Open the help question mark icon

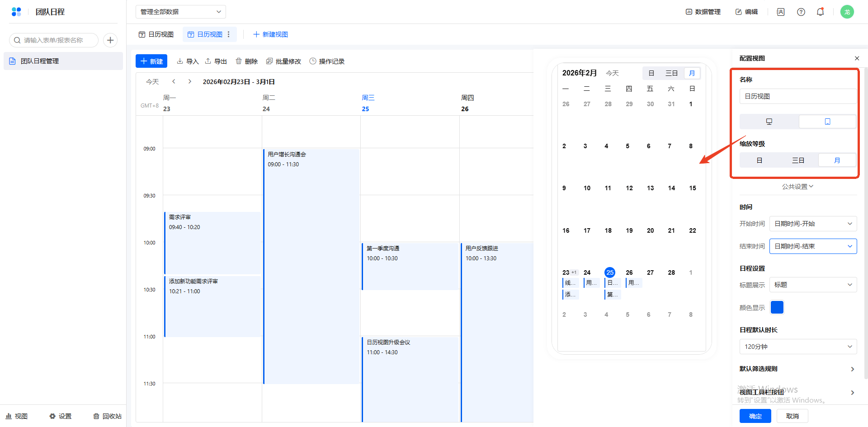pos(801,12)
